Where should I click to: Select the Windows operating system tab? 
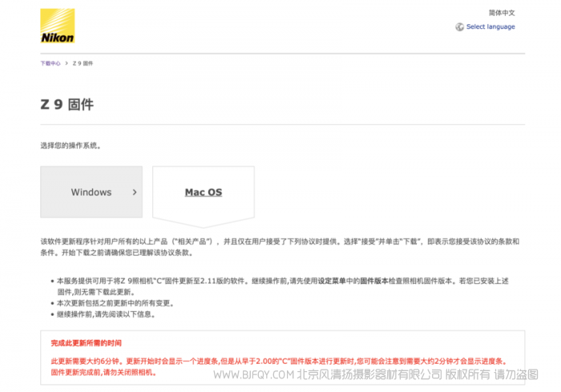[x=91, y=192]
